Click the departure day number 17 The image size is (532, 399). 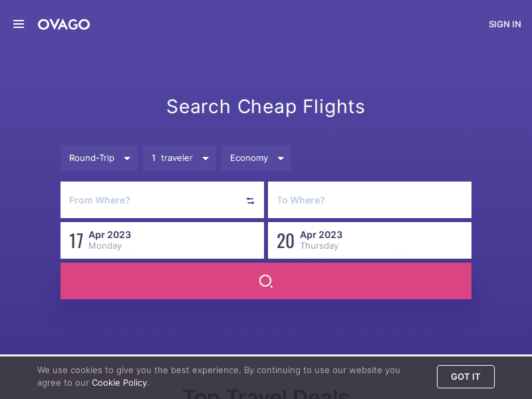pyautogui.click(x=76, y=241)
